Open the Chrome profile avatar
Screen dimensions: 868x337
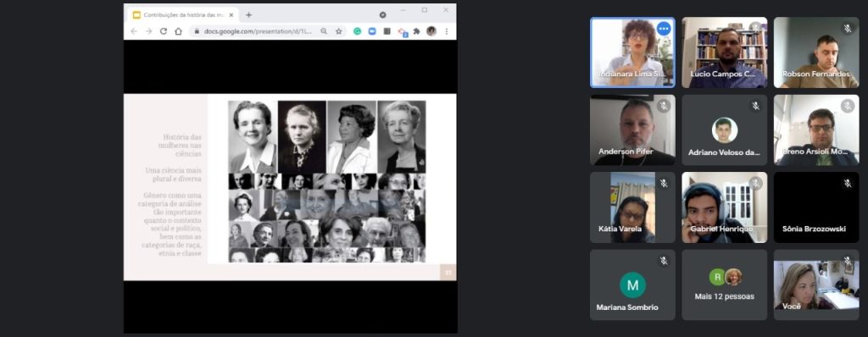[x=431, y=31]
